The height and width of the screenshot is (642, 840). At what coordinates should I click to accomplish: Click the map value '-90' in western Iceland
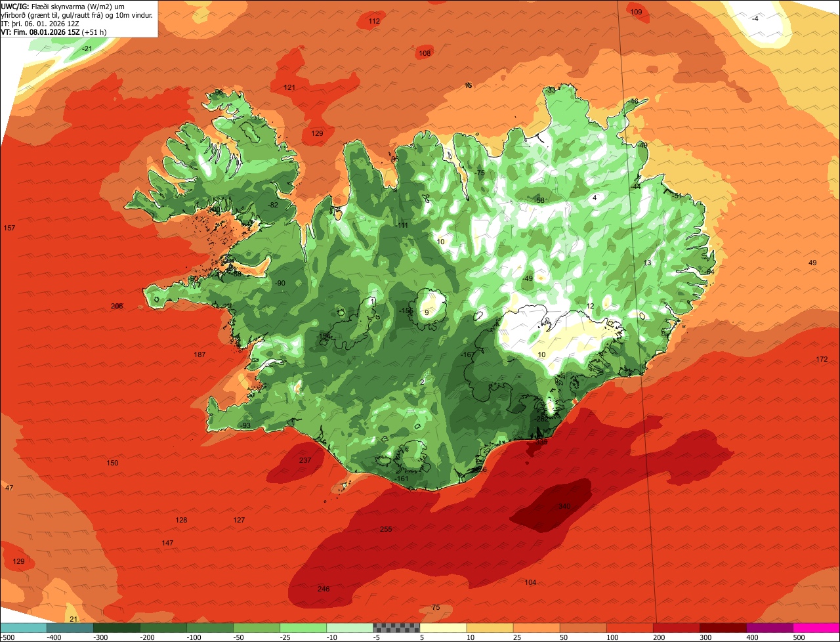280,283
